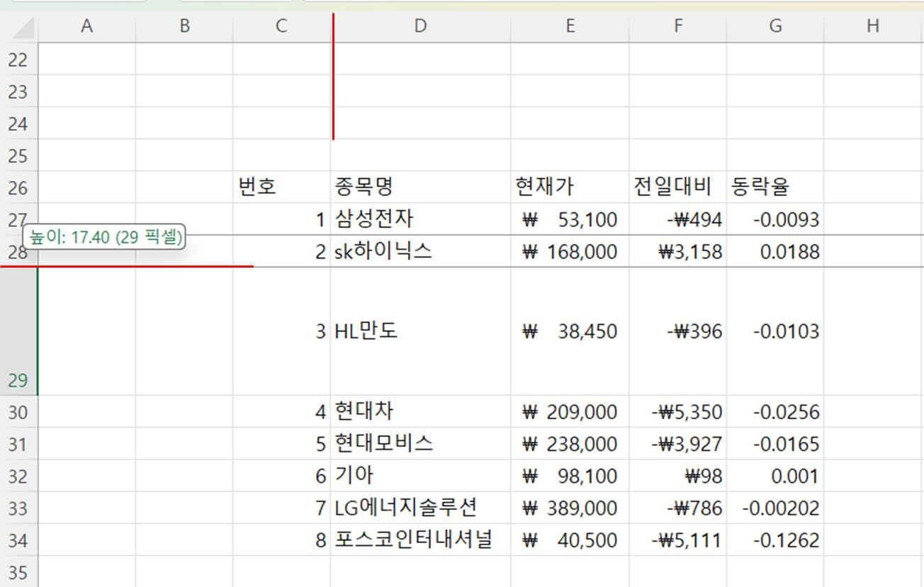The width and height of the screenshot is (924, 587).
Task: Select the -₩3,927 change cell
Action: pyautogui.click(x=677, y=443)
